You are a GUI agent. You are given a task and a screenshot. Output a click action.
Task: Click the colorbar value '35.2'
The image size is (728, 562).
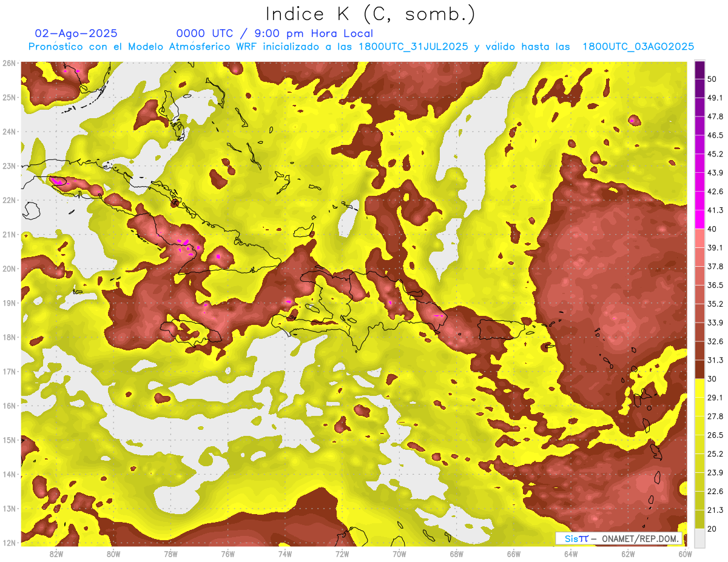pos(715,304)
